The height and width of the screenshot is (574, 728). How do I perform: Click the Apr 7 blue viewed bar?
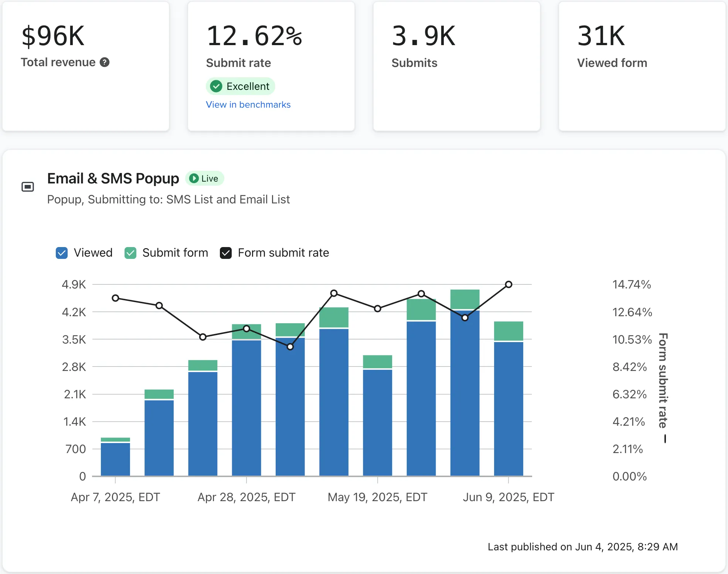click(115, 459)
